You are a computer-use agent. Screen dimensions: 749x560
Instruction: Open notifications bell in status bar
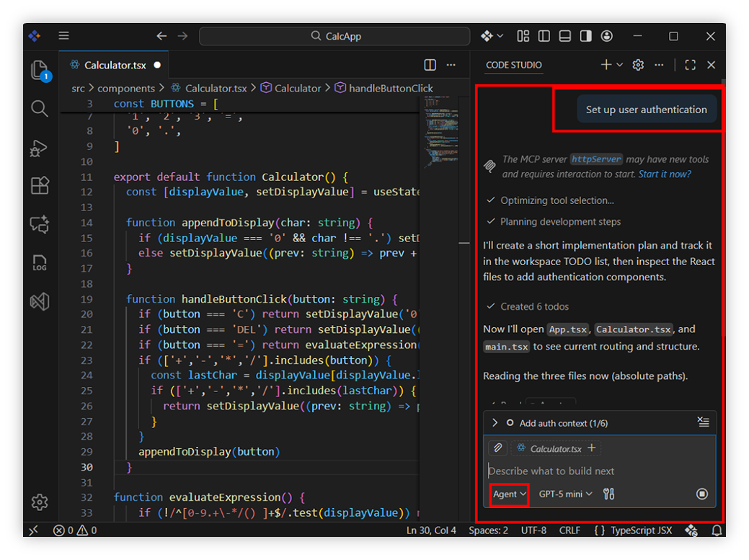(717, 530)
